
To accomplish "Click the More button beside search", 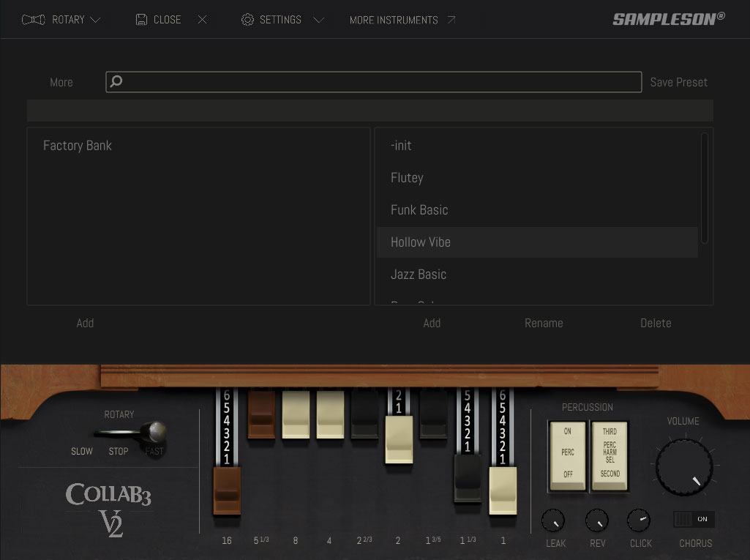I will click(x=61, y=82).
